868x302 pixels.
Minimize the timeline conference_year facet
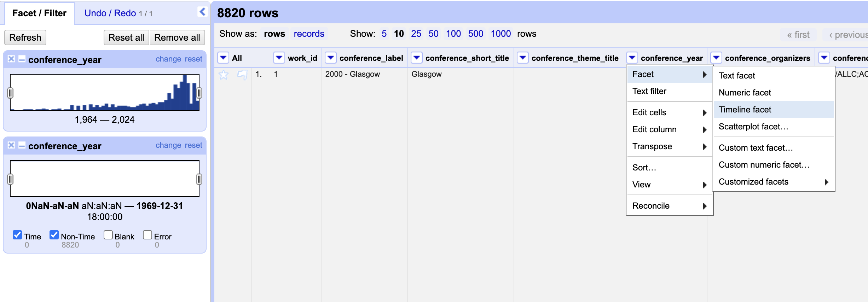click(x=22, y=145)
